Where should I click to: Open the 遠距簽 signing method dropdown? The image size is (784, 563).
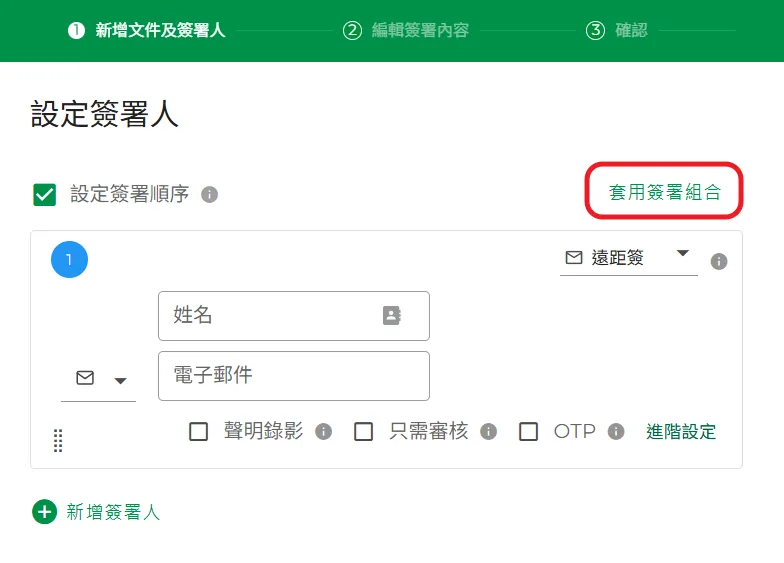click(628, 258)
